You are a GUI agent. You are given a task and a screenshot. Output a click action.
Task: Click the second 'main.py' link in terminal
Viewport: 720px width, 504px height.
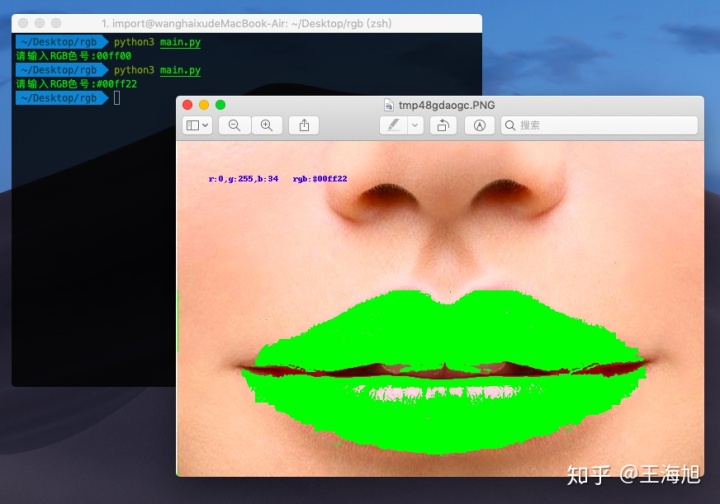tap(180, 70)
